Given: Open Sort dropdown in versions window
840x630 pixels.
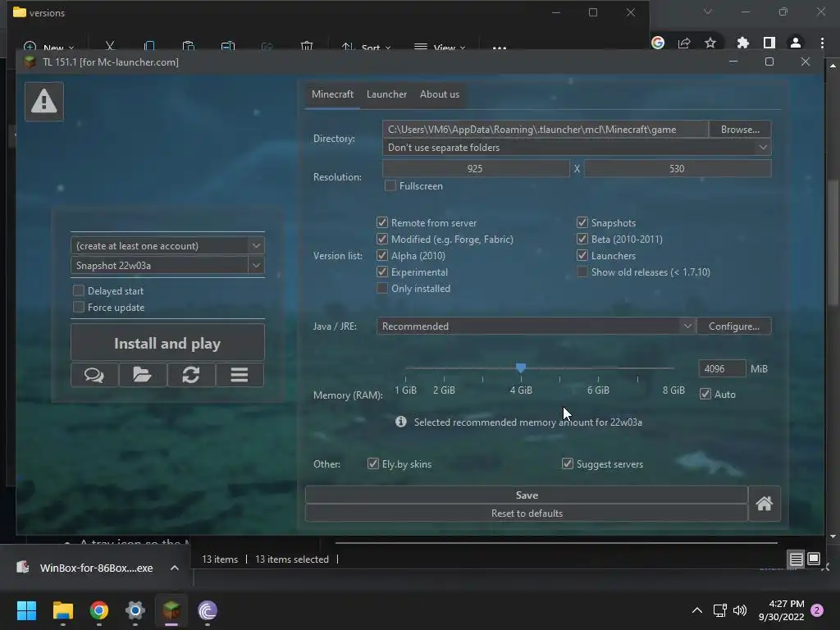Looking at the screenshot, I should (x=367, y=48).
